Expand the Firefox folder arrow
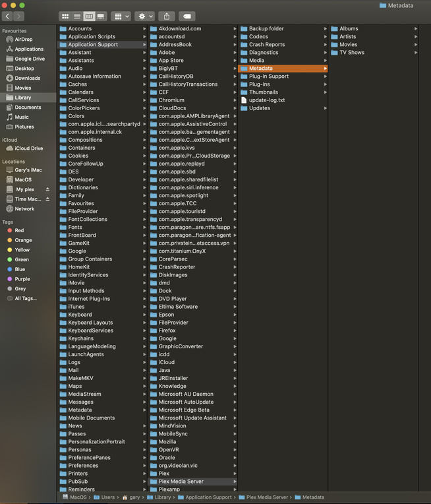This screenshot has width=431, height=504. [235, 331]
